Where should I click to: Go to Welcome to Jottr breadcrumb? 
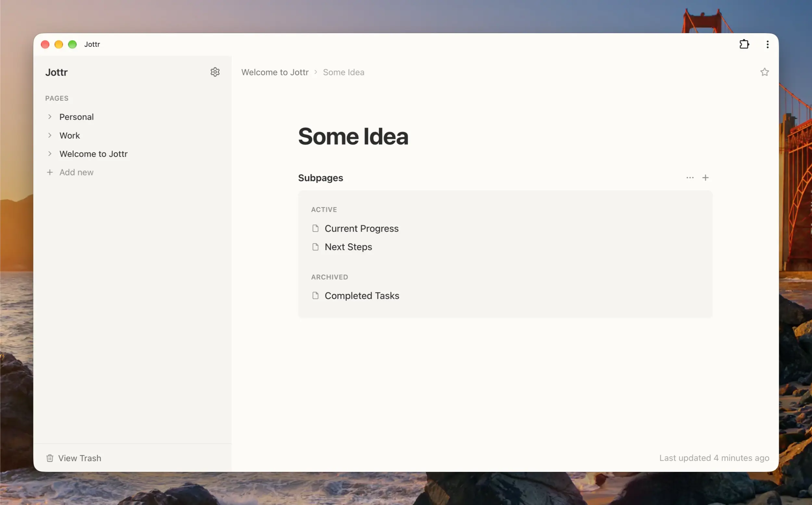pyautogui.click(x=274, y=72)
